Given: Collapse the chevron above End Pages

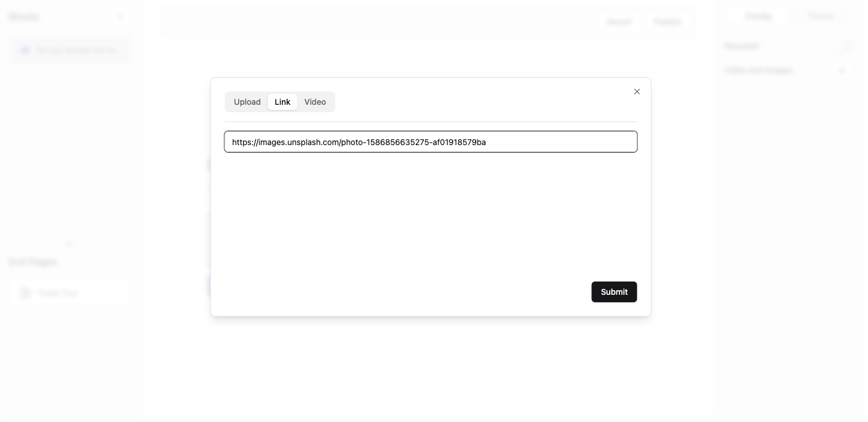Looking at the screenshot, I should tap(70, 244).
